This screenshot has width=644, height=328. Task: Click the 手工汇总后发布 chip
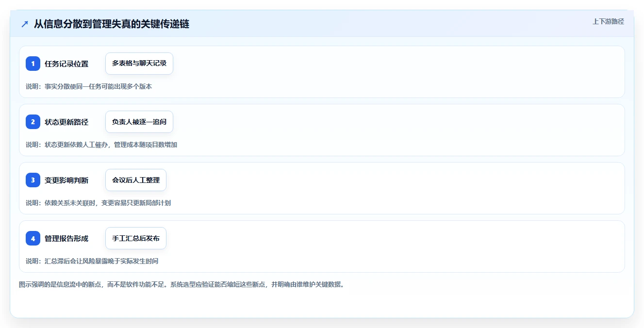coord(136,238)
